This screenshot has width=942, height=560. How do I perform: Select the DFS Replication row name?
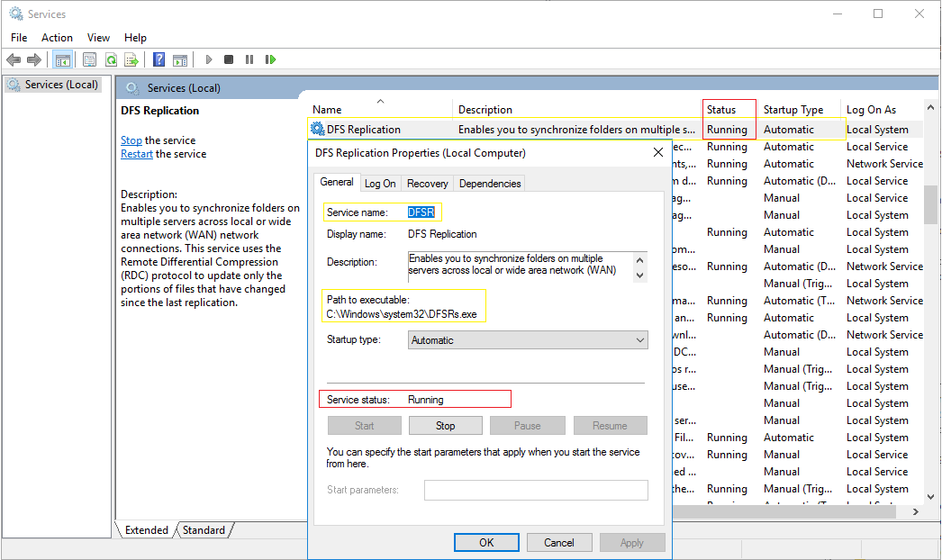364,129
